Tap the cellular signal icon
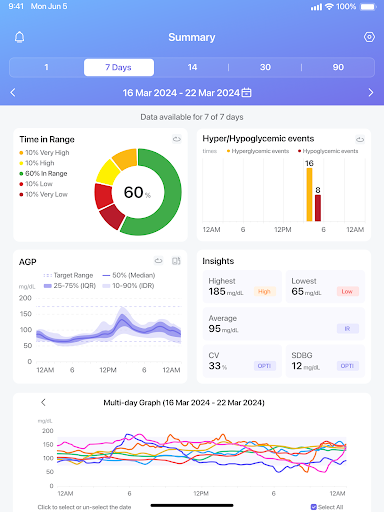 (x=316, y=7)
